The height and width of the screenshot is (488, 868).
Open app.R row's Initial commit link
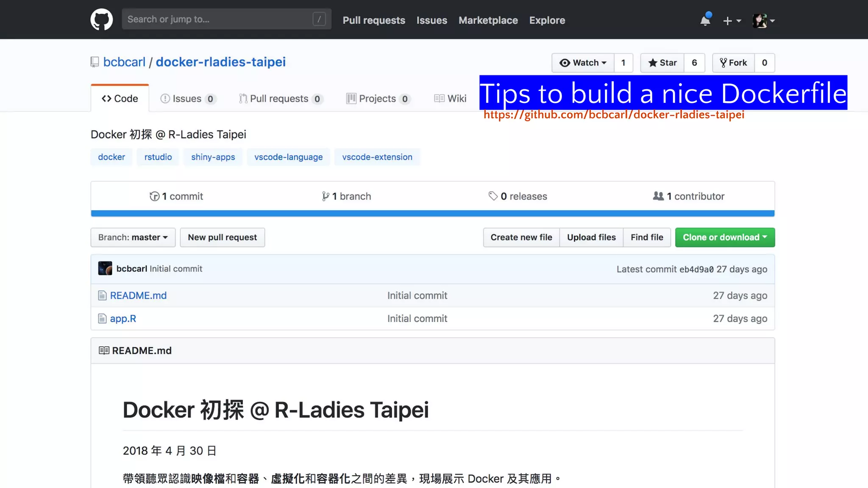(417, 319)
